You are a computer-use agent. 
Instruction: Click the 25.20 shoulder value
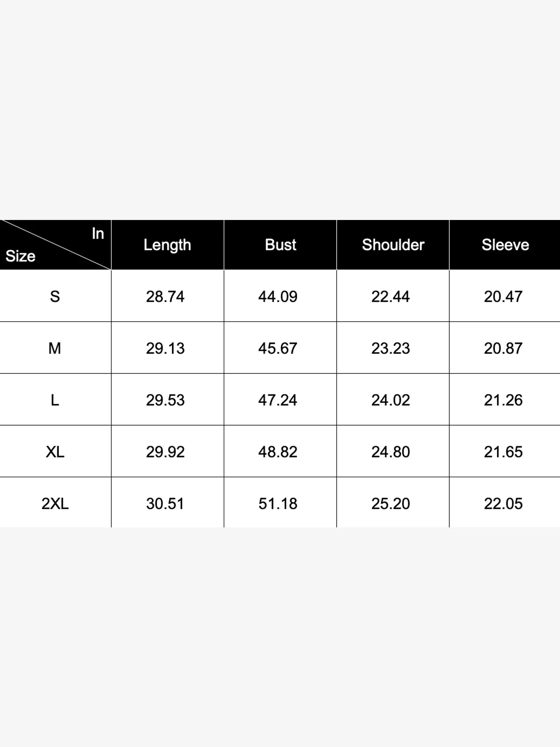pos(391,503)
